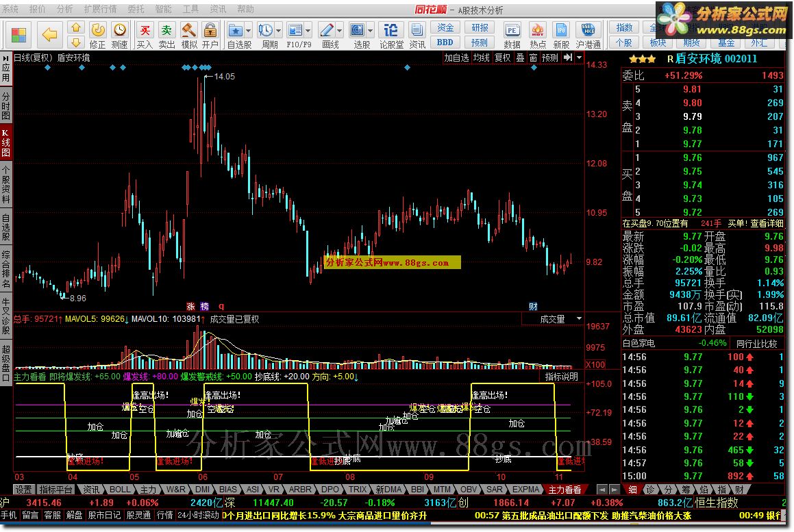
Task: Open the 选股 stock picker icon
Action: point(358,30)
